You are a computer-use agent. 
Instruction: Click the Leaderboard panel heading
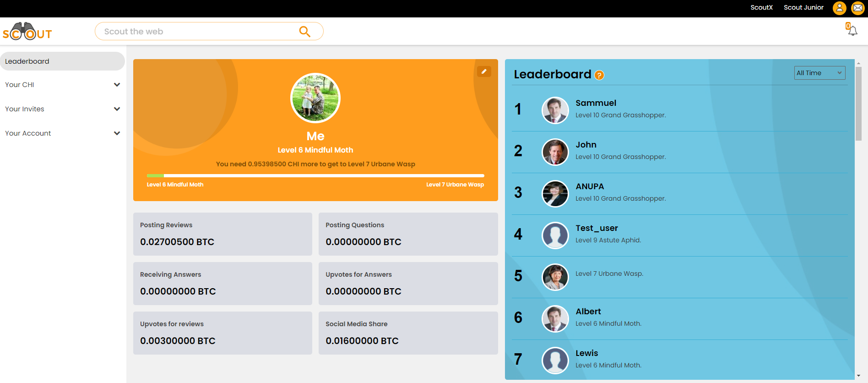click(553, 74)
